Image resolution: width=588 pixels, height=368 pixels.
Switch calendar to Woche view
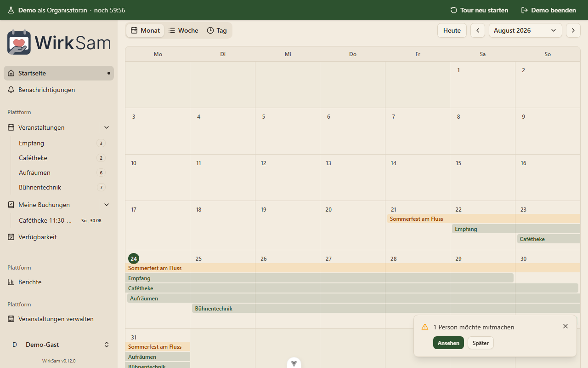183,30
